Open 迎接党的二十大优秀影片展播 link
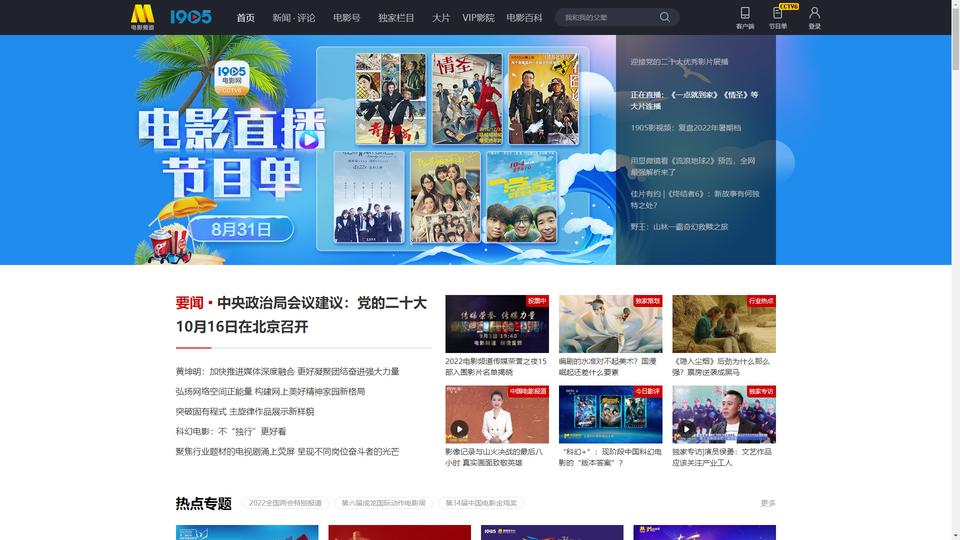Screen dimensions: 960x540 coord(680,62)
